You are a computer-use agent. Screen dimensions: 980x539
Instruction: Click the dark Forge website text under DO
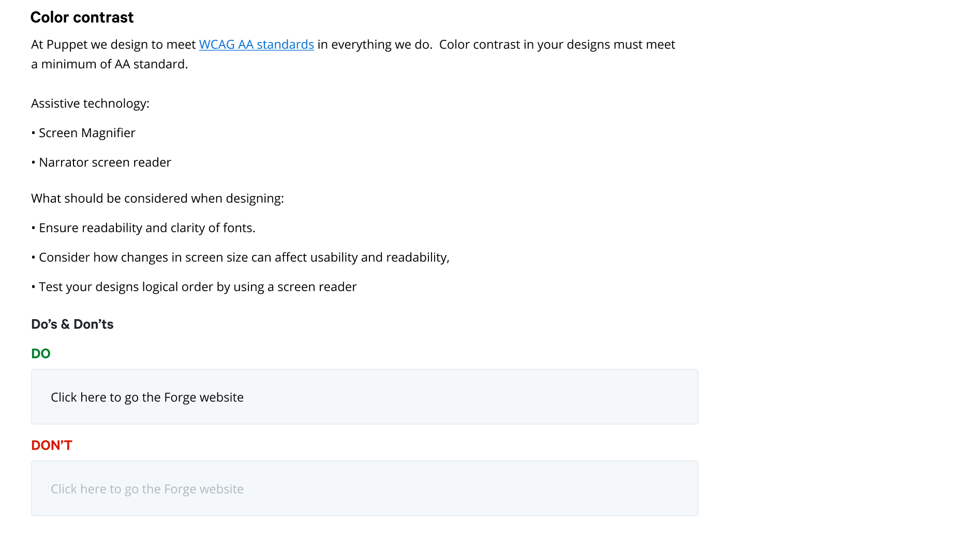click(147, 397)
